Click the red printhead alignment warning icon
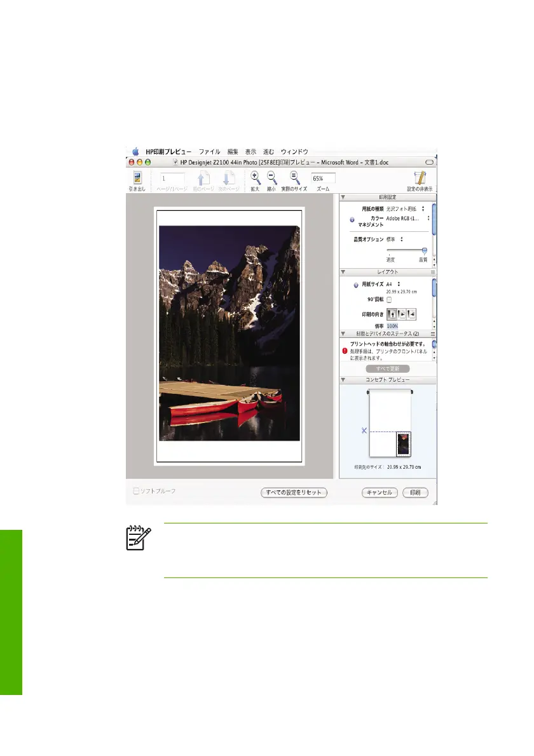Screen dimensions: 534x756 (x=345, y=350)
